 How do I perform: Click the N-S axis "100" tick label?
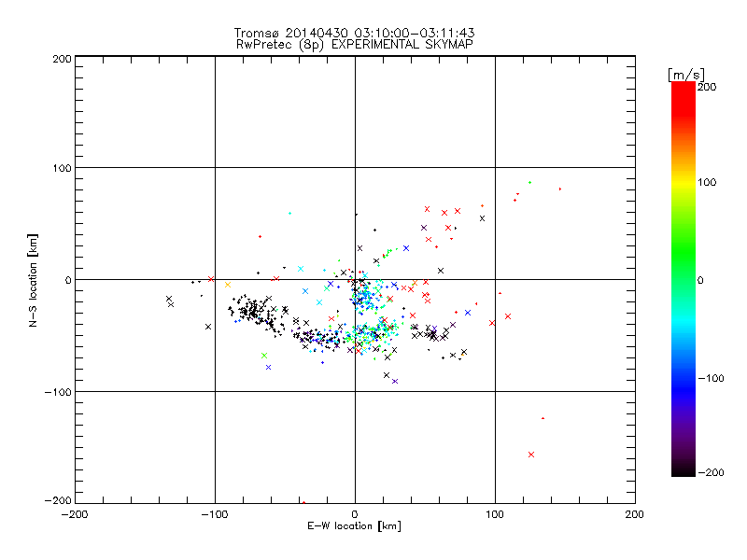pos(62,168)
